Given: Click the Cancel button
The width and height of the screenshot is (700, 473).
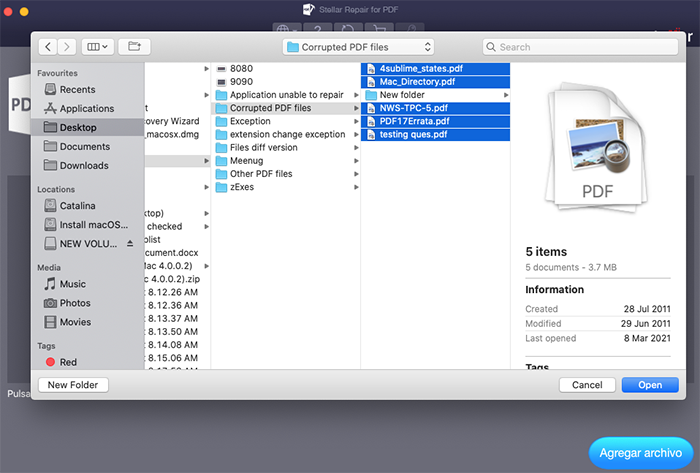Looking at the screenshot, I should tap(586, 385).
